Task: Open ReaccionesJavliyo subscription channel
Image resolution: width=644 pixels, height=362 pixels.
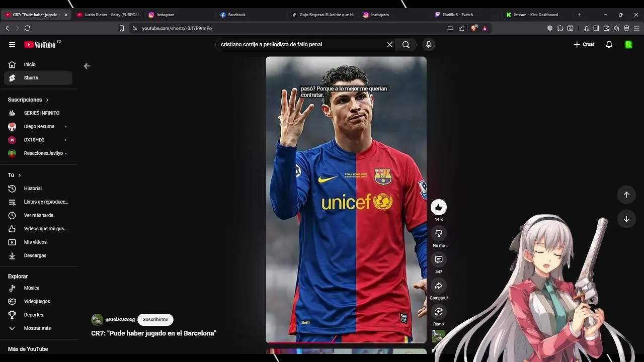Action: point(38,153)
